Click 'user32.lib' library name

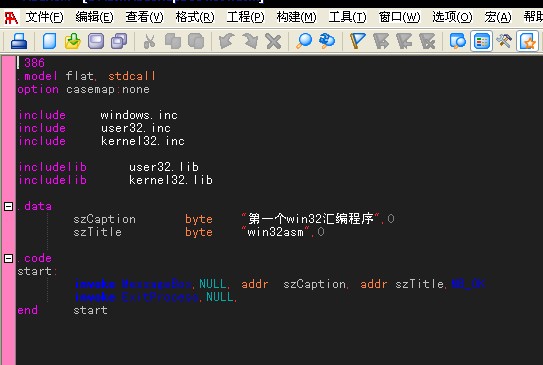pos(164,167)
